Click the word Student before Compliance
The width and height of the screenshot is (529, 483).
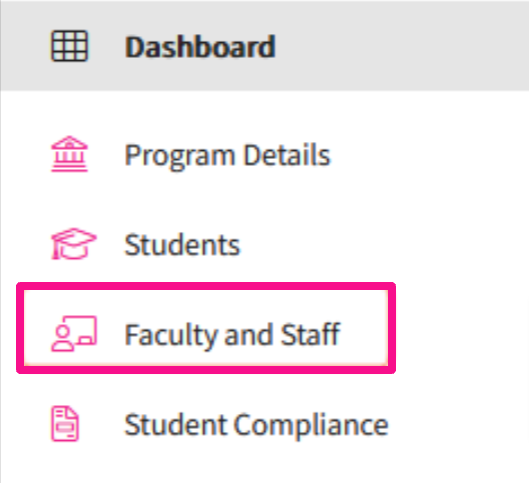click(x=176, y=425)
